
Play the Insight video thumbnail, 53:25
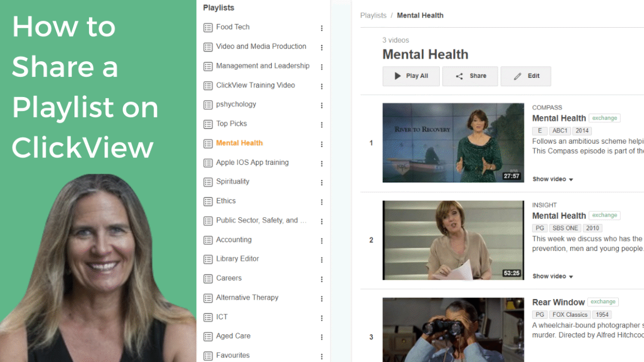tap(453, 240)
